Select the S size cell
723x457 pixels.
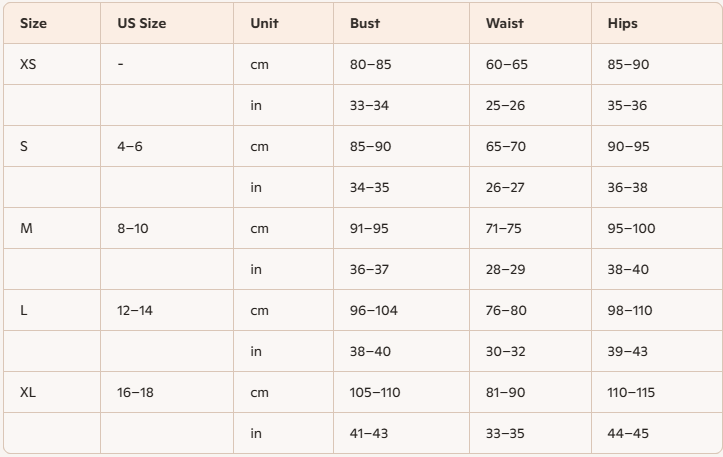[24, 146]
